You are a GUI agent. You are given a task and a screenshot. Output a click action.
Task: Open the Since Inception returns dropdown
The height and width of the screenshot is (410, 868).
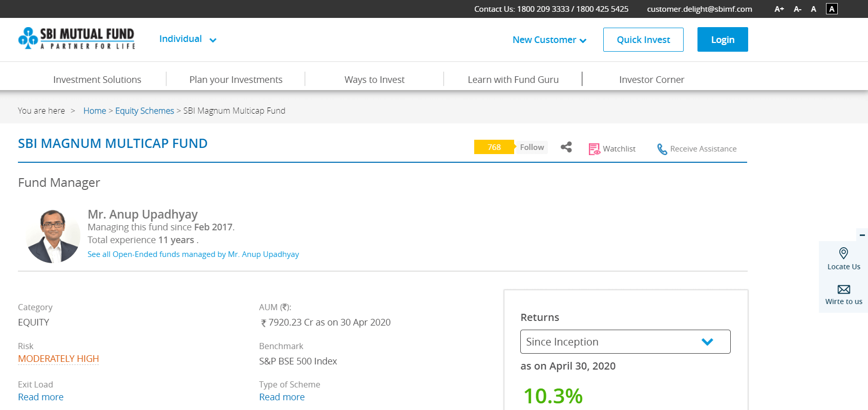625,341
